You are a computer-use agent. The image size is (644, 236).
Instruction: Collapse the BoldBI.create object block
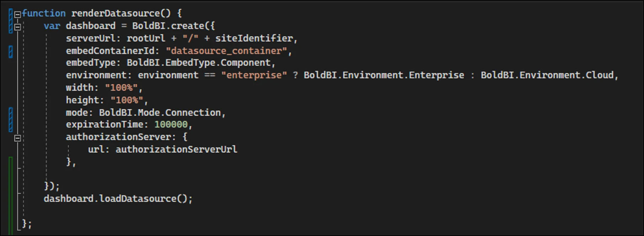point(17,27)
